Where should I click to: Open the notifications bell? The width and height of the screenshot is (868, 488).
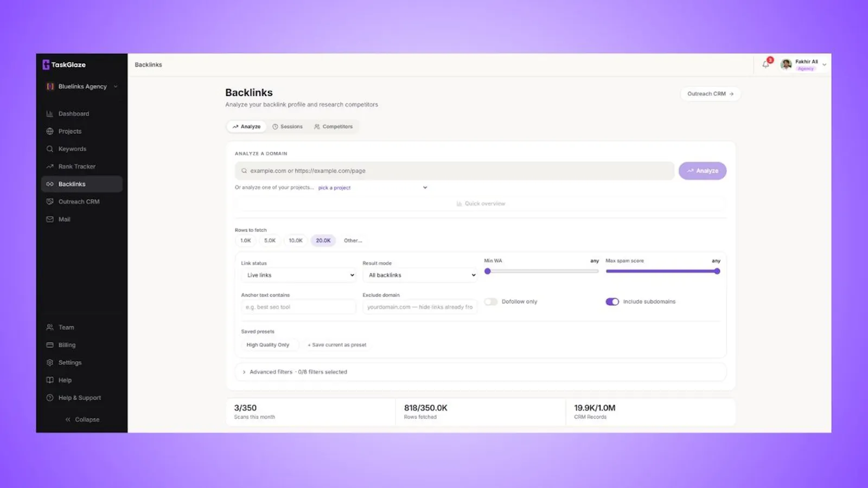tap(765, 65)
